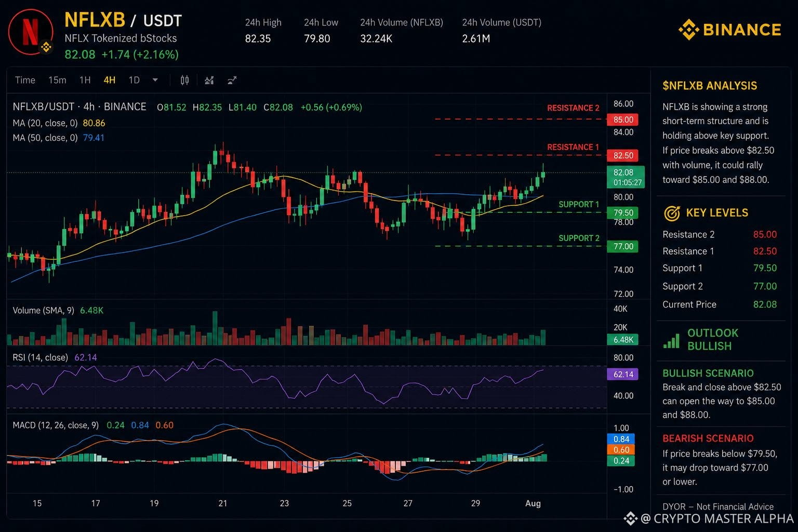Click the 24h High value 82.35
Screen dimensions: 798x532
[x=258, y=38]
